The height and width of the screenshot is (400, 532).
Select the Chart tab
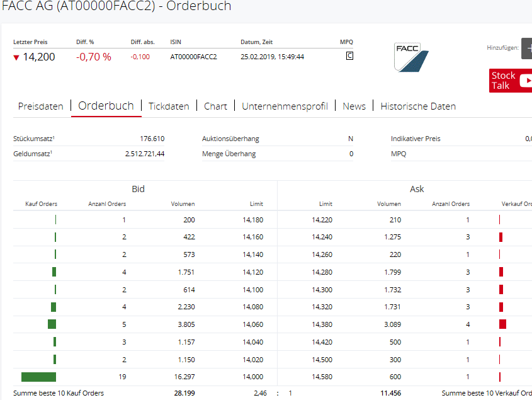click(x=215, y=106)
